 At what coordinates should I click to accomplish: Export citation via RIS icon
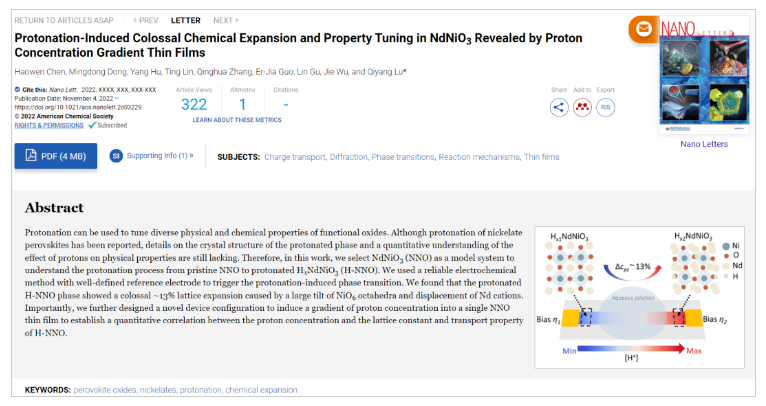click(x=605, y=107)
